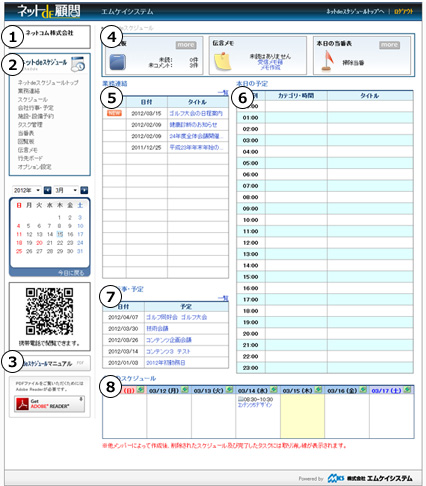Click 業務連絡 section heading link
Screen dimensions: 426x486
[x=115, y=84]
